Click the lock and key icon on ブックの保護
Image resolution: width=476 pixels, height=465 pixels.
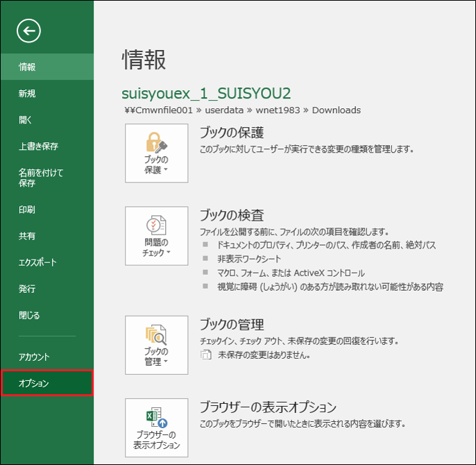click(x=157, y=142)
